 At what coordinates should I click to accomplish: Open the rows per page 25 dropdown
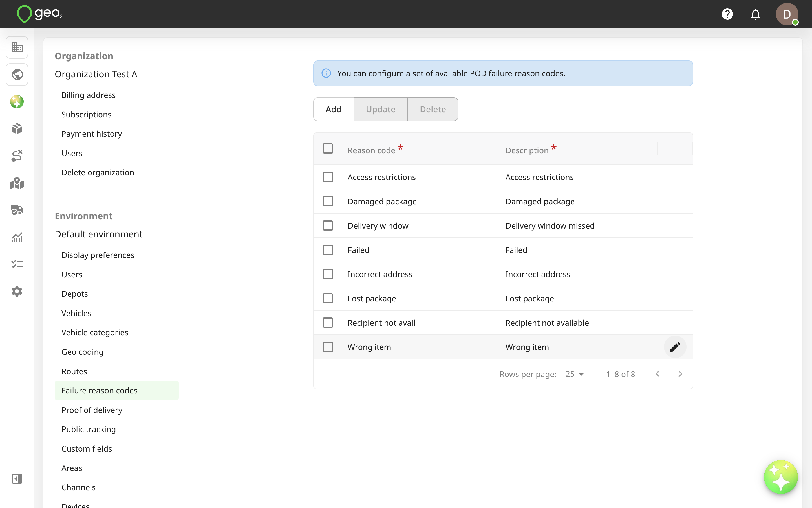click(575, 374)
